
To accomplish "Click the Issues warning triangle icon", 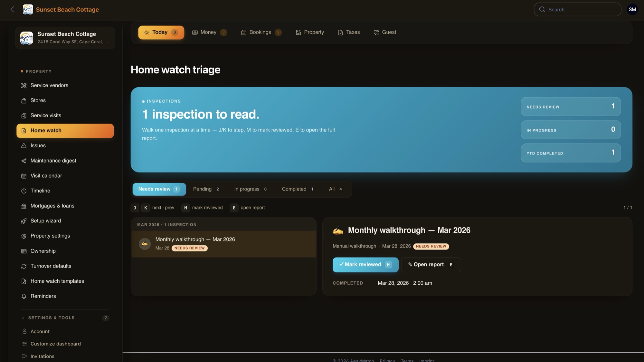I will click(x=24, y=146).
